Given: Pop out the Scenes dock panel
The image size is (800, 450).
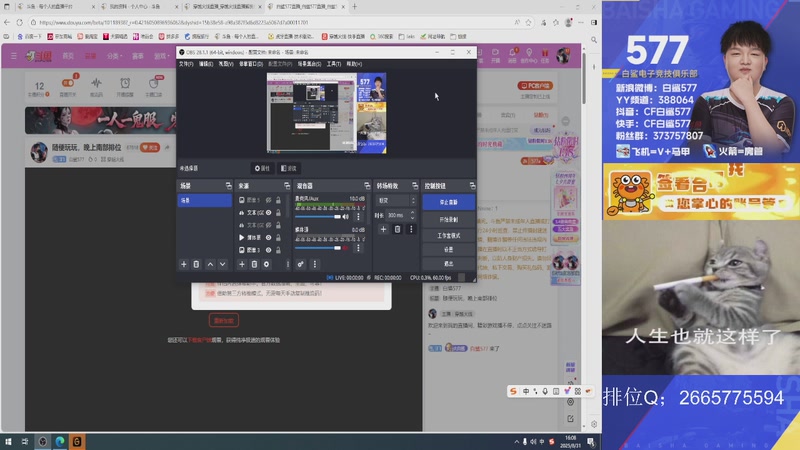Looking at the screenshot, I should tap(229, 186).
